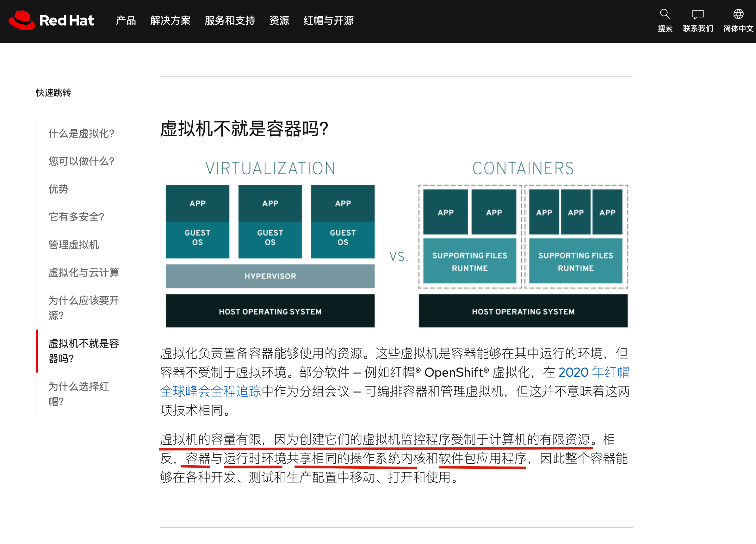Image resolution: width=756 pixels, height=544 pixels.
Task: Click the Red Hat logo
Action: click(51, 20)
